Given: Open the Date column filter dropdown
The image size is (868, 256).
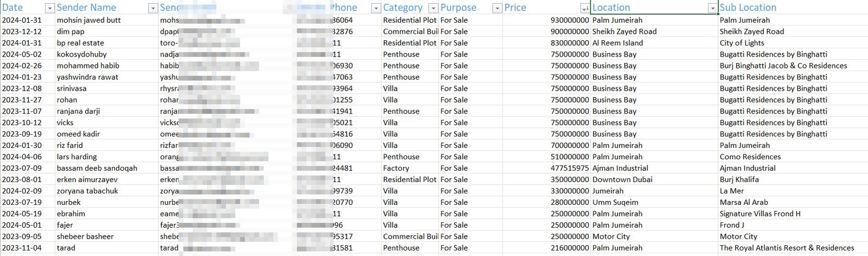Looking at the screenshot, I should (49, 8).
